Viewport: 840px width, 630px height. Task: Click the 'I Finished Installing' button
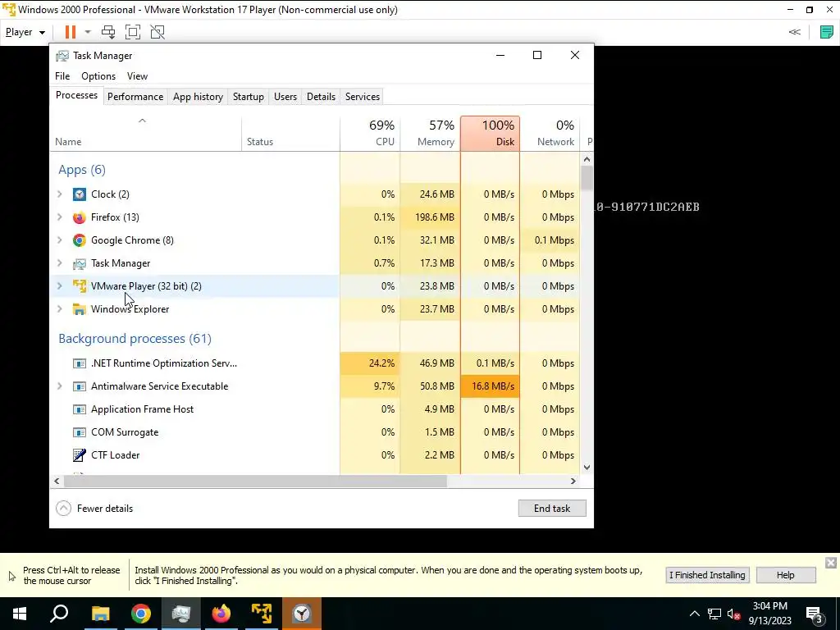[x=707, y=575]
